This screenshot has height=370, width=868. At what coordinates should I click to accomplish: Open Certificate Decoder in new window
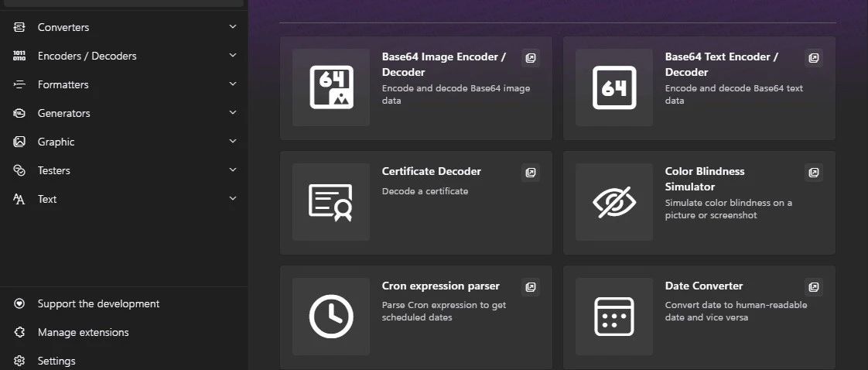[531, 173]
